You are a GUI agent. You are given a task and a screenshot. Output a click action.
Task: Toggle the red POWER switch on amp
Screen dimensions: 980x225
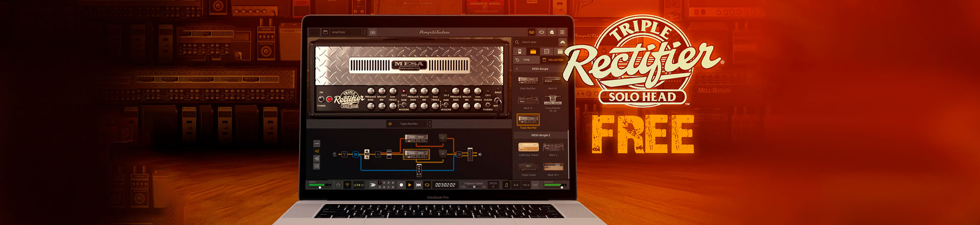pyautogui.click(x=329, y=99)
